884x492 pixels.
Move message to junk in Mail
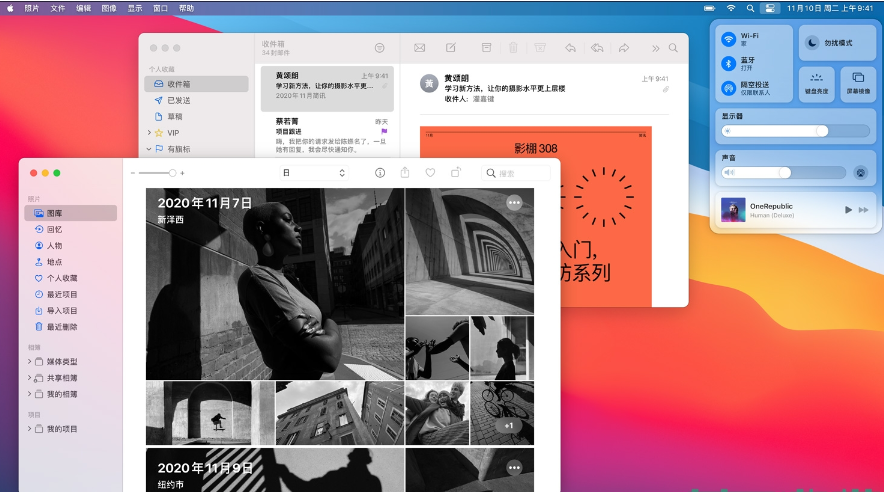point(540,48)
